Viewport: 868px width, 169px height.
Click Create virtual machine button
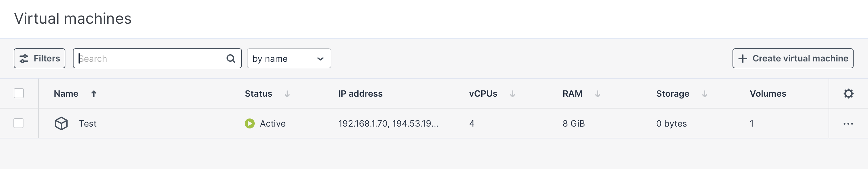(x=793, y=58)
